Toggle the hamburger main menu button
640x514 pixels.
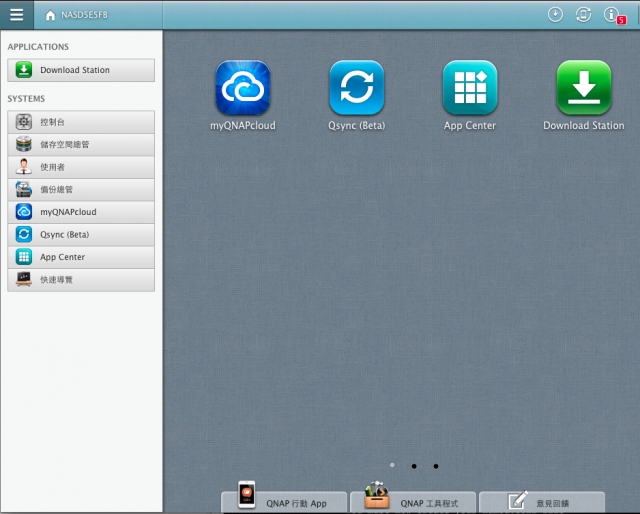(x=17, y=15)
